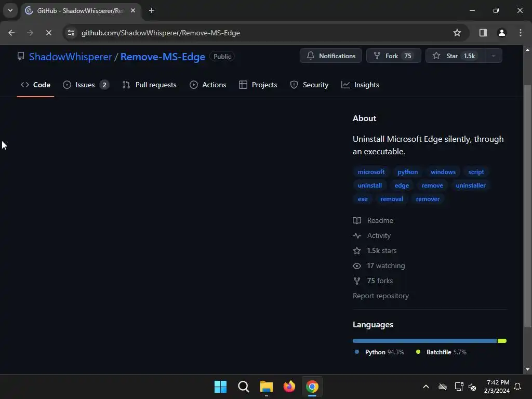
Task: View the 17 watching list
Action: coord(379,265)
